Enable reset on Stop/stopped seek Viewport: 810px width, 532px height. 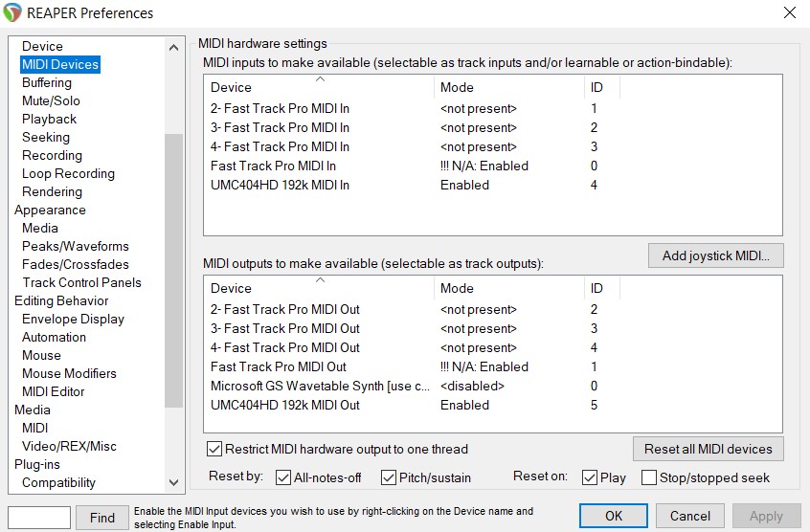649,477
